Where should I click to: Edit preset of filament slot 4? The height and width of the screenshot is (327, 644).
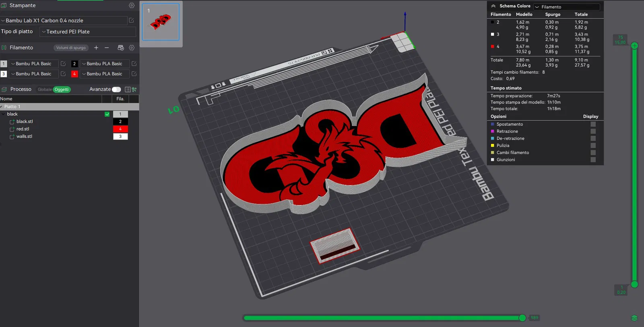[134, 74]
